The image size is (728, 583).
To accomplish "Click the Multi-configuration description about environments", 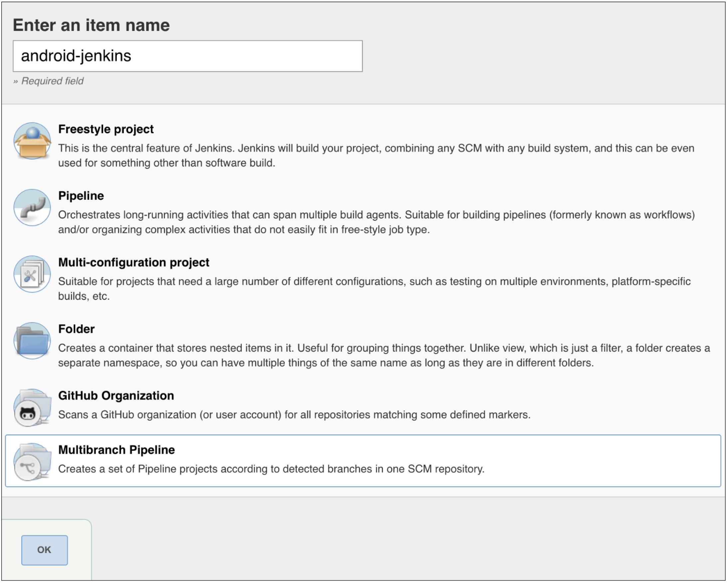I will coord(374,282).
